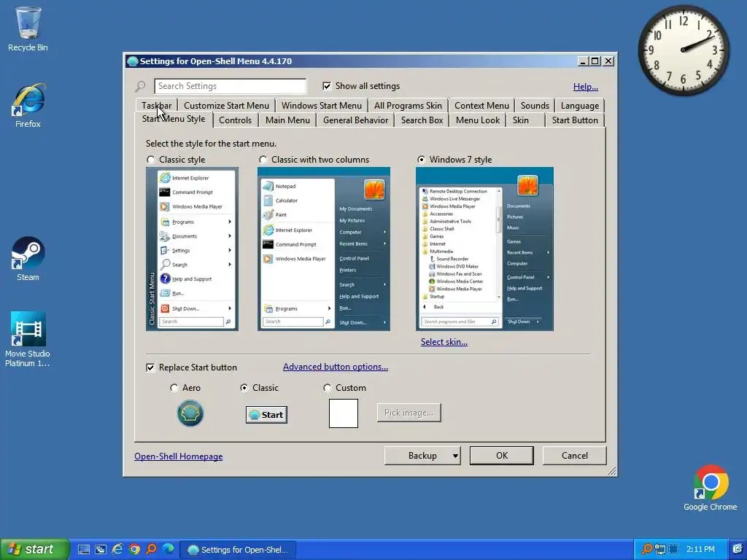This screenshot has width=747, height=560.
Task: Launch Internet Explorer from quick launch
Action: [x=117, y=550]
